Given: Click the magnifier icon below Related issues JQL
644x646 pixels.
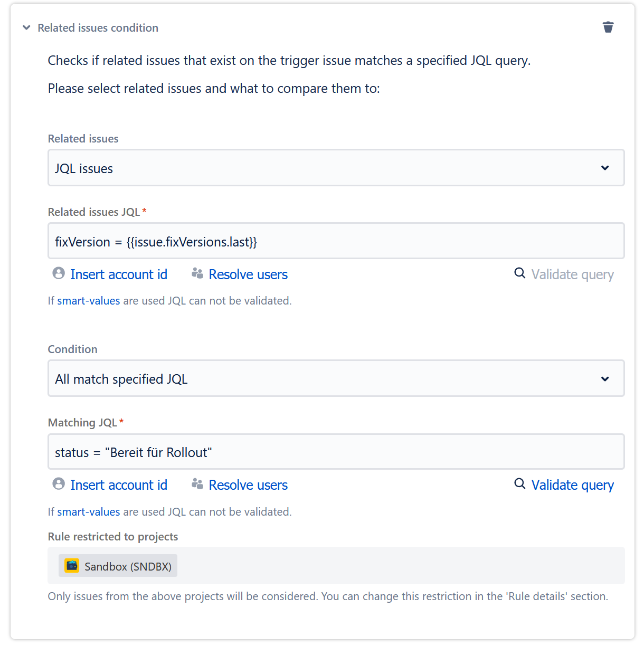Looking at the screenshot, I should click(x=520, y=273).
